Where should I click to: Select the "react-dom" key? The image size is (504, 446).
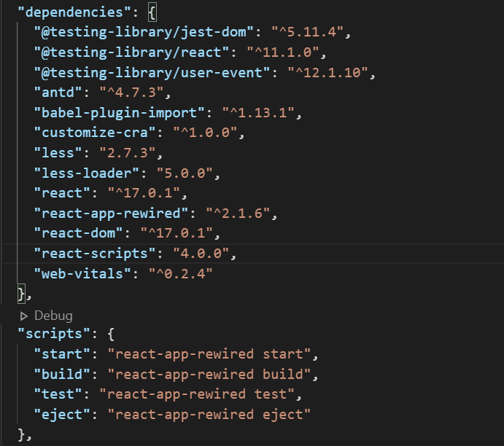(x=78, y=233)
